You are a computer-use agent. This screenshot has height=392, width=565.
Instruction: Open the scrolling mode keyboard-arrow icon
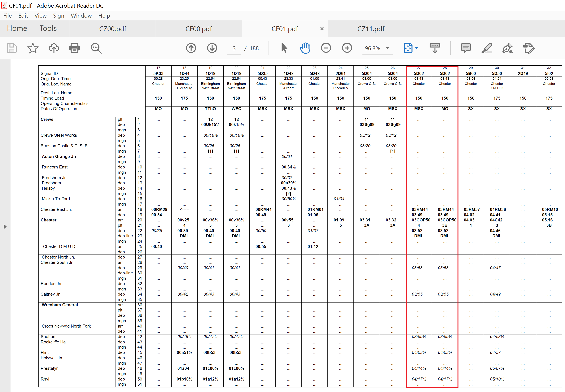point(435,48)
